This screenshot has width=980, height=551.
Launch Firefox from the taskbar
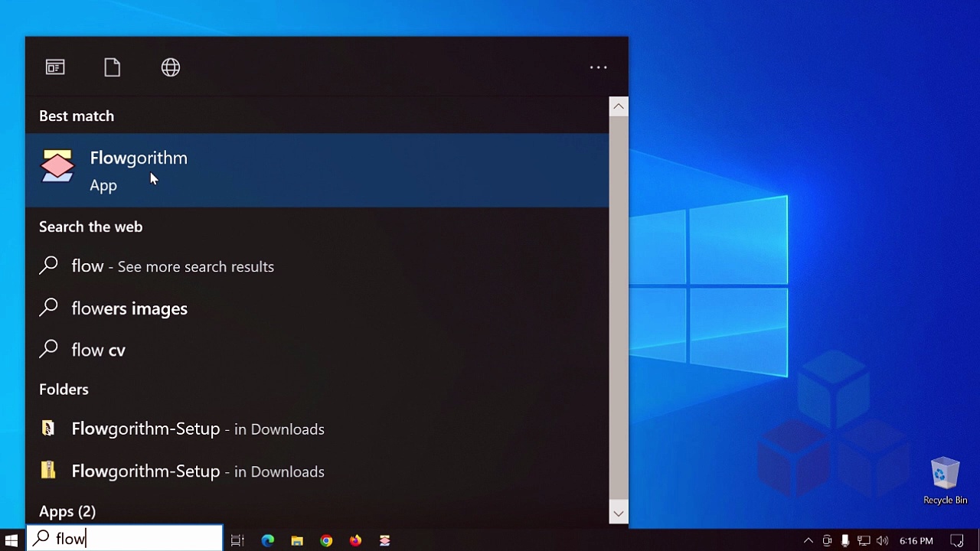tap(355, 540)
